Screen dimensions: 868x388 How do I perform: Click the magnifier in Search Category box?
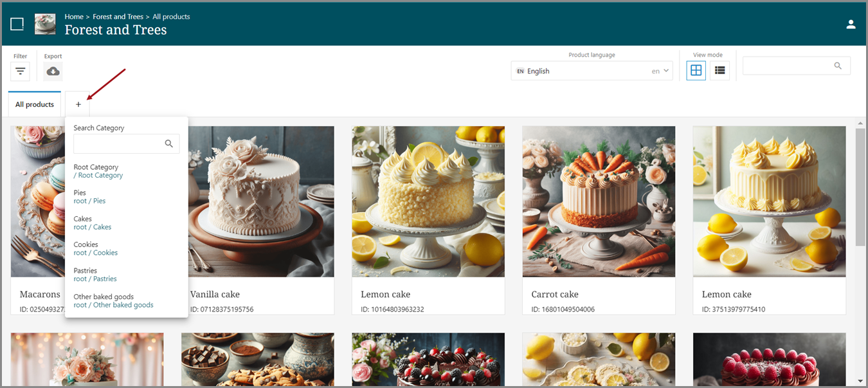(x=169, y=144)
